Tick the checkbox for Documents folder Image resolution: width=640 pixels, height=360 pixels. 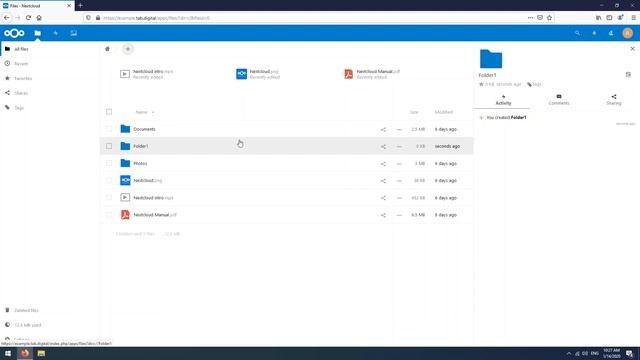point(109,129)
